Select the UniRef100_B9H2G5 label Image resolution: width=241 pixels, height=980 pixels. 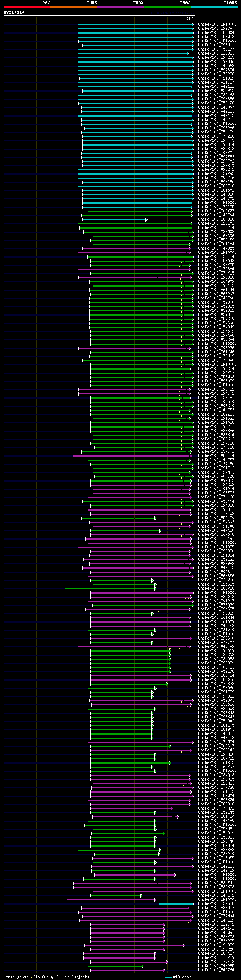(216, 58)
